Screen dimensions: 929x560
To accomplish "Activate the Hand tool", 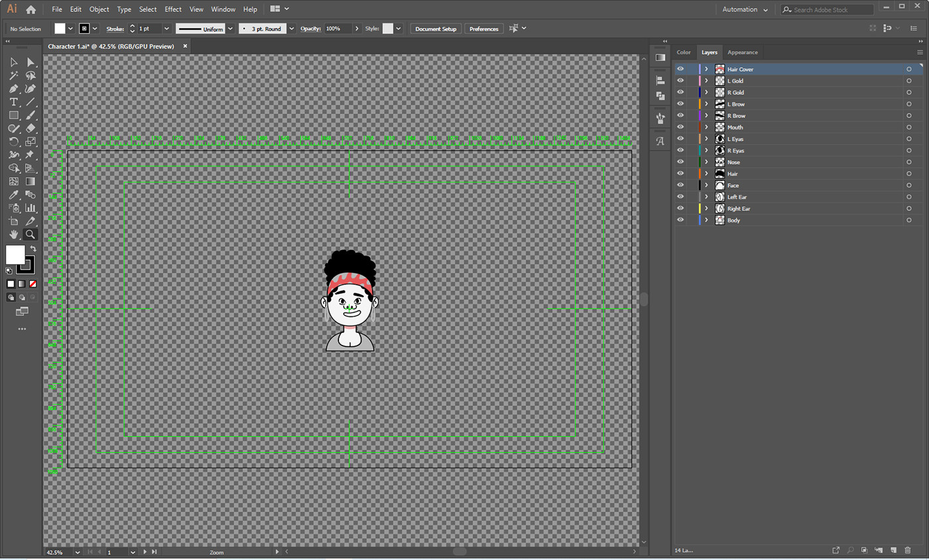I will pos(13,234).
